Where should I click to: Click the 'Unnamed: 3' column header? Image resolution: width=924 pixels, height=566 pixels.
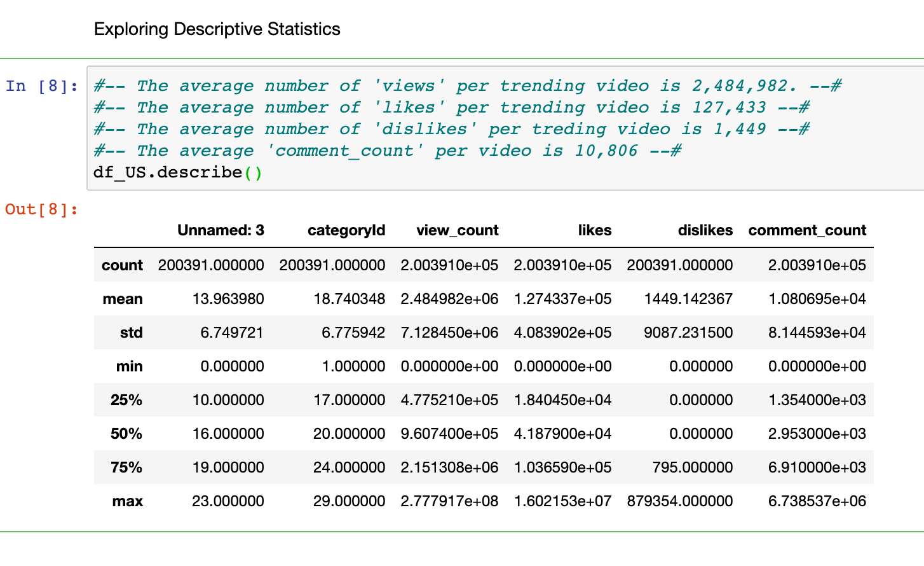click(221, 230)
